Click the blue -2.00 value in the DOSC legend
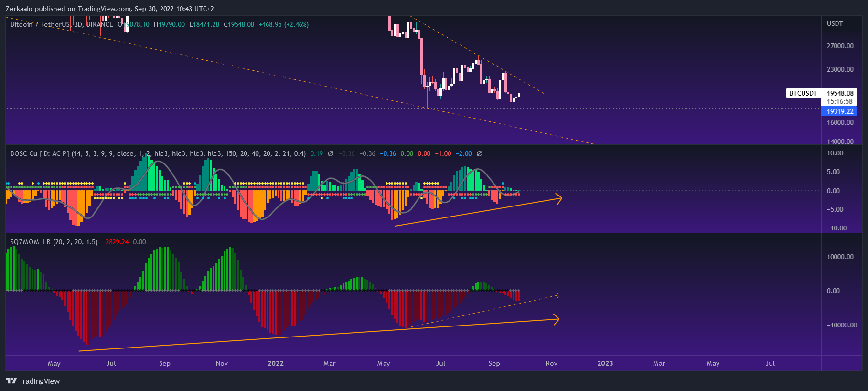The height and width of the screenshot is (391, 868). pos(463,153)
